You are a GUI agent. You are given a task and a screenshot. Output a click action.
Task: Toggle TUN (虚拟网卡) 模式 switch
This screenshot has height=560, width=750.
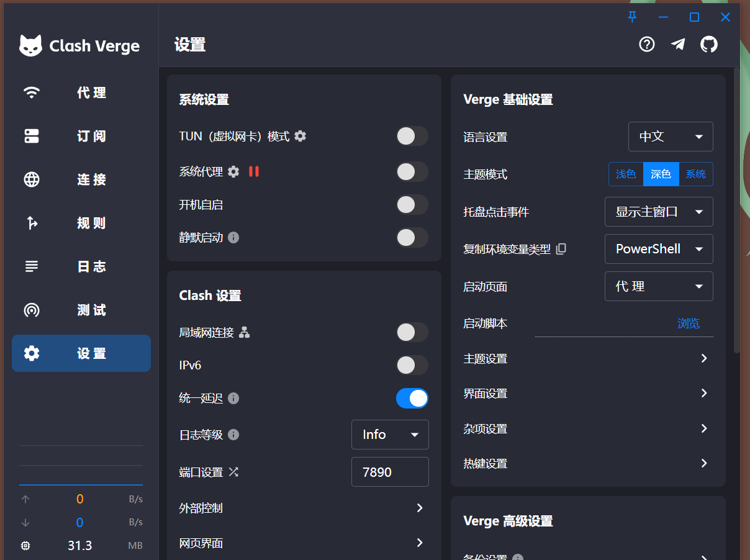[x=412, y=136]
